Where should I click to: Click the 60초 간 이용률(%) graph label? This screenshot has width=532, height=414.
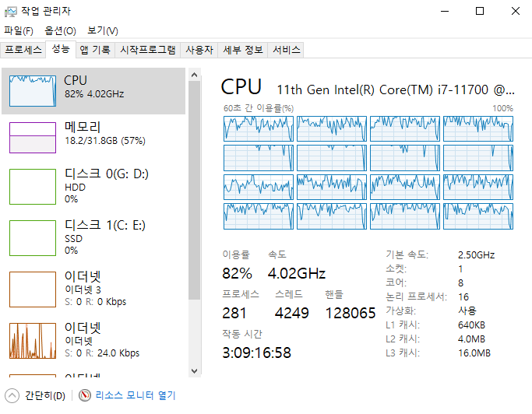tap(259, 108)
